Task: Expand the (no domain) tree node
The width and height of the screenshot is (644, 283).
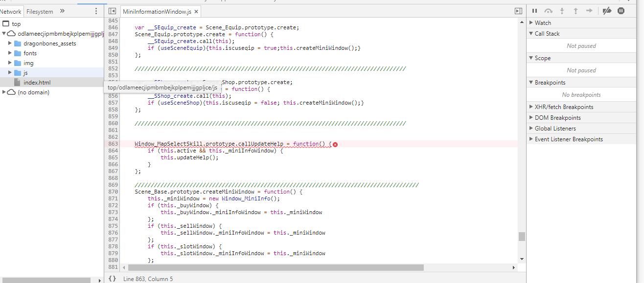Action: pyautogui.click(x=4, y=92)
